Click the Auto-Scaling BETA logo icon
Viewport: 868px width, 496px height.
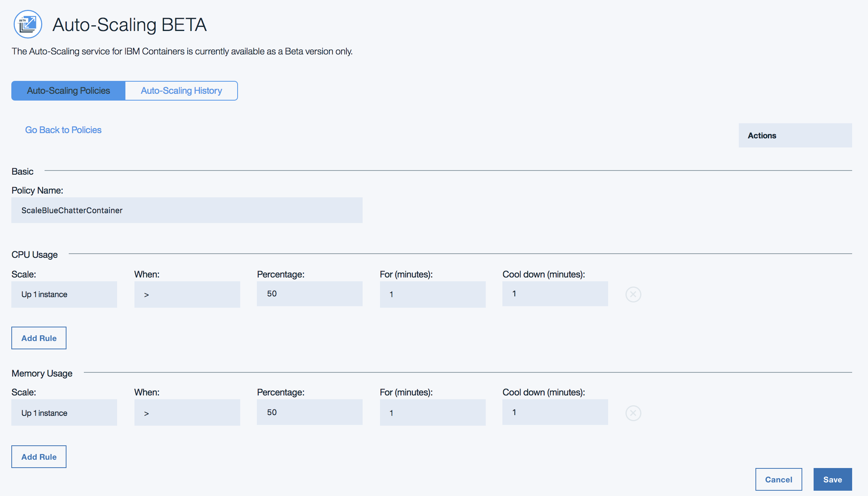(28, 24)
